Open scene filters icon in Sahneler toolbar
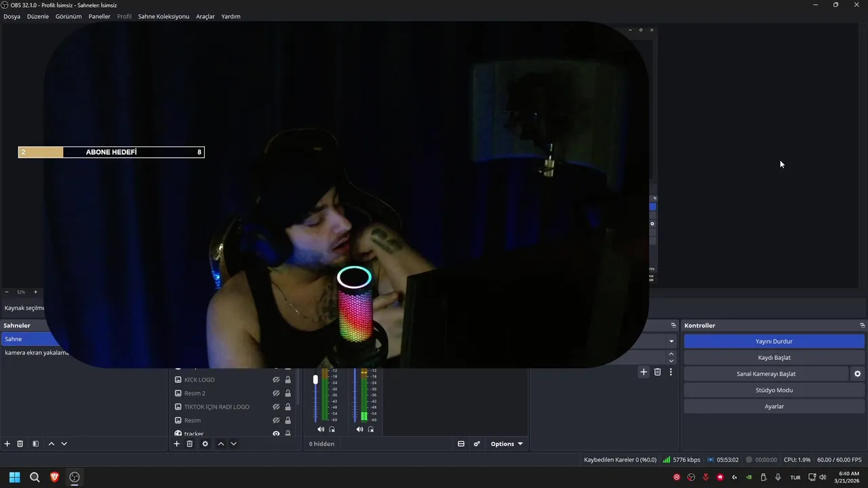 (35, 444)
